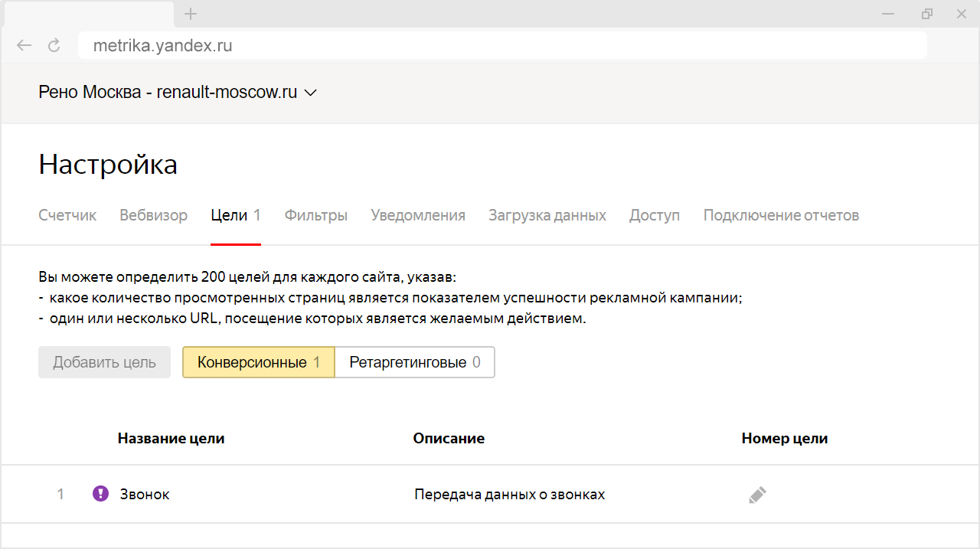Click the purple warning icon beside Звонок
This screenshot has height=549, width=980.
pyautogui.click(x=100, y=494)
